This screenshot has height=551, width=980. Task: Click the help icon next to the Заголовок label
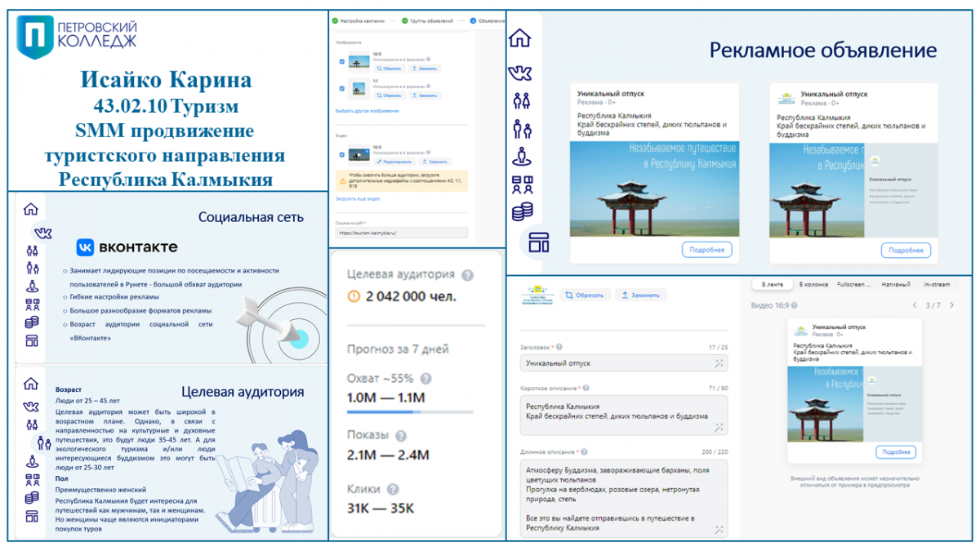coord(559,348)
